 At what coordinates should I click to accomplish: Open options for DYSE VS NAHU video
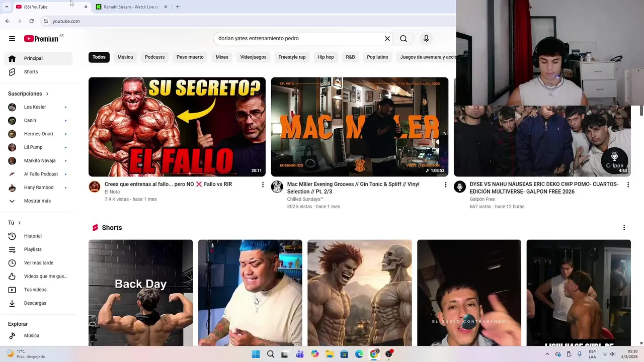tap(628, 185)
